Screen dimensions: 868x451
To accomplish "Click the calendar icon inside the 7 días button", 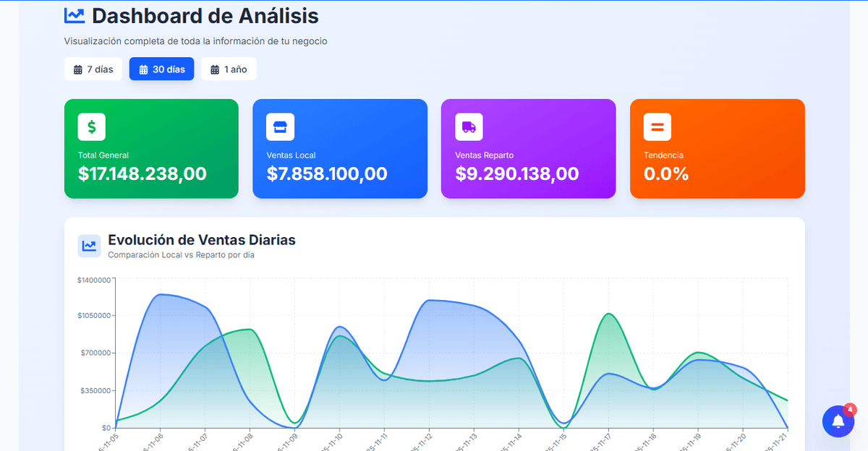I will click(x=77, y=69).
